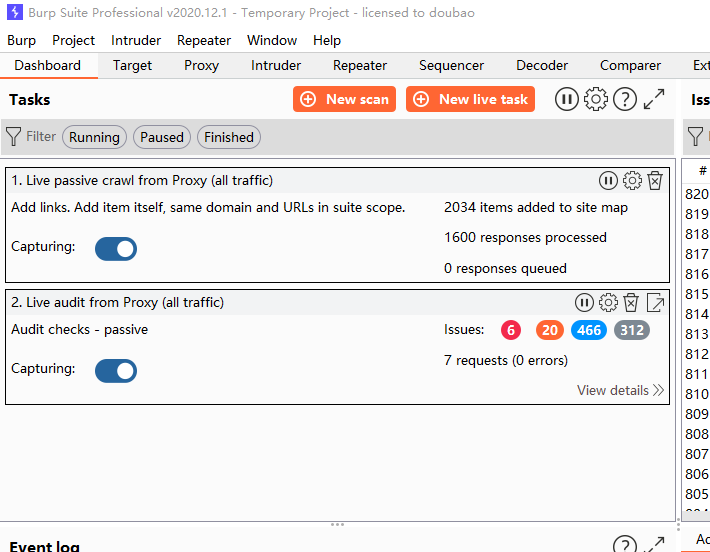Switch to the Intruder tab
Screen dimensions: 710x552
click(276, 66)
